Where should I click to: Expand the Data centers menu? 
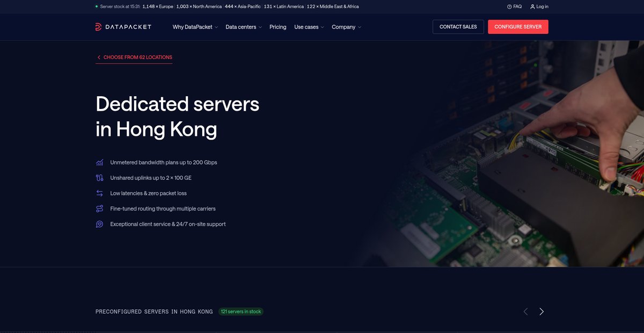(244, 27)
